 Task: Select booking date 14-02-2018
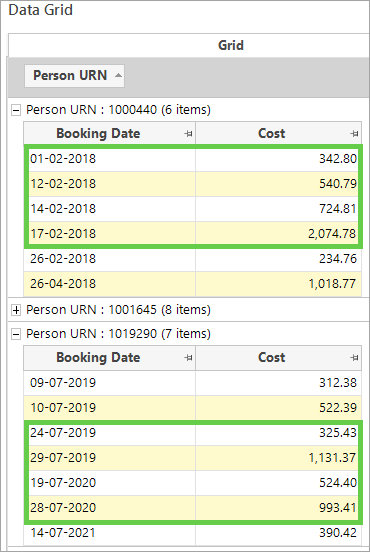coord(63,209)
